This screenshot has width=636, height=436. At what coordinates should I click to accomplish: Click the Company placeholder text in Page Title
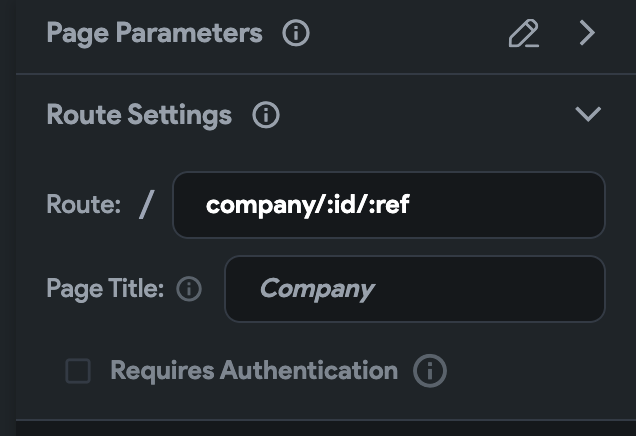point(316,290)
